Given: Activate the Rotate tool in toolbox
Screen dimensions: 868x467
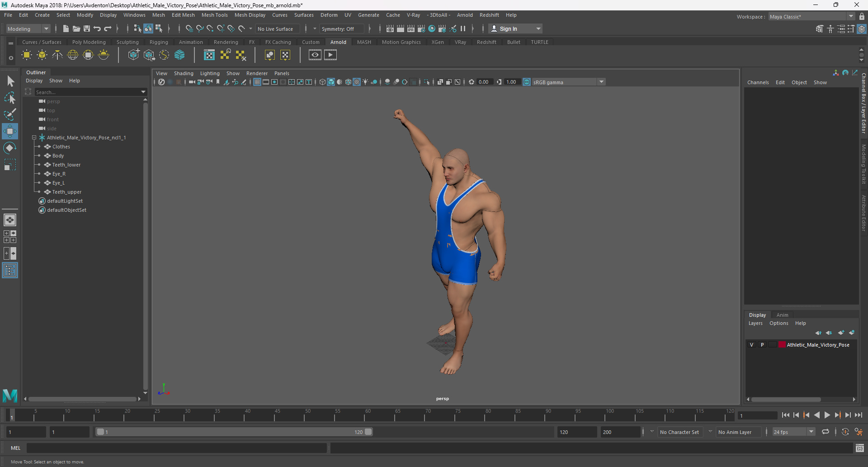Looking at the screenshot, I should (10, 148).
